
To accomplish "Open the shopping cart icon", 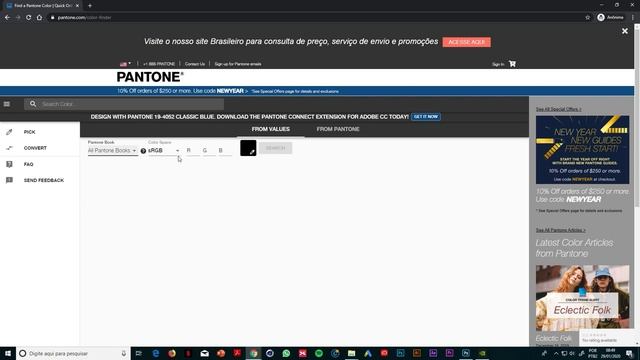I will point(512,64).
